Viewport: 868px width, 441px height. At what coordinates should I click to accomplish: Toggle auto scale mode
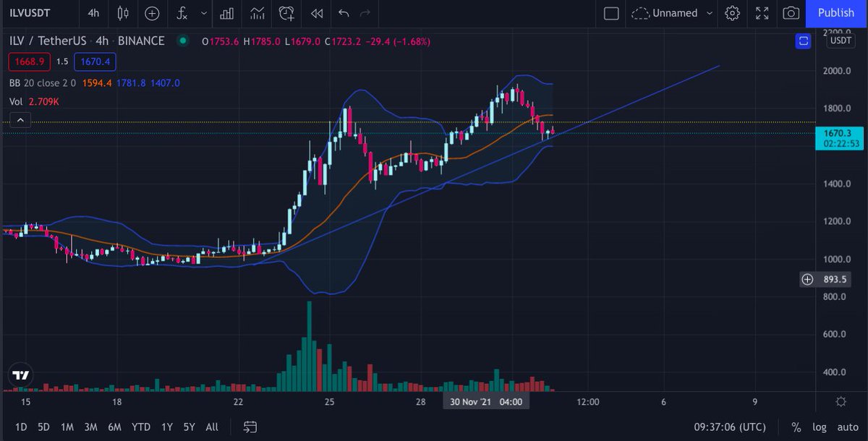[847, 427]
